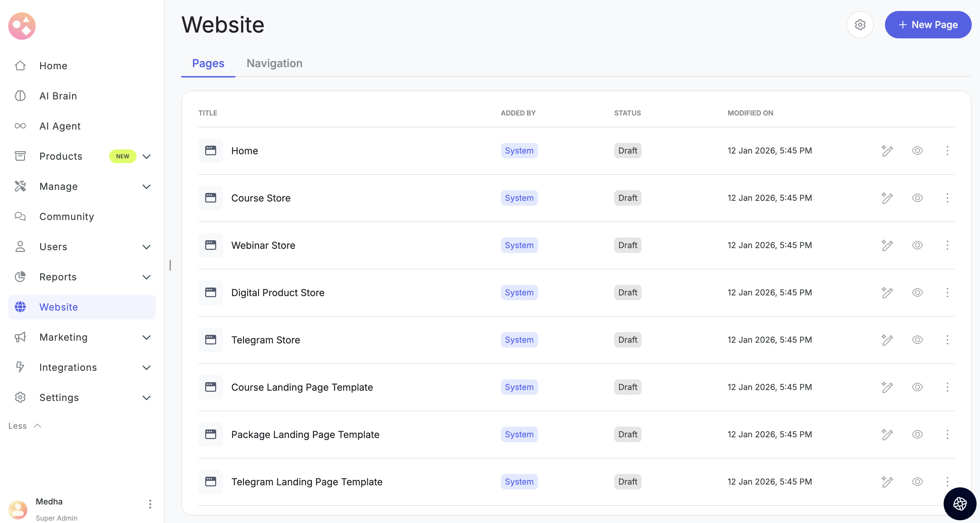Expand the Settings sidebar chevron
980x523 pixels.
[x=147, y=398]
